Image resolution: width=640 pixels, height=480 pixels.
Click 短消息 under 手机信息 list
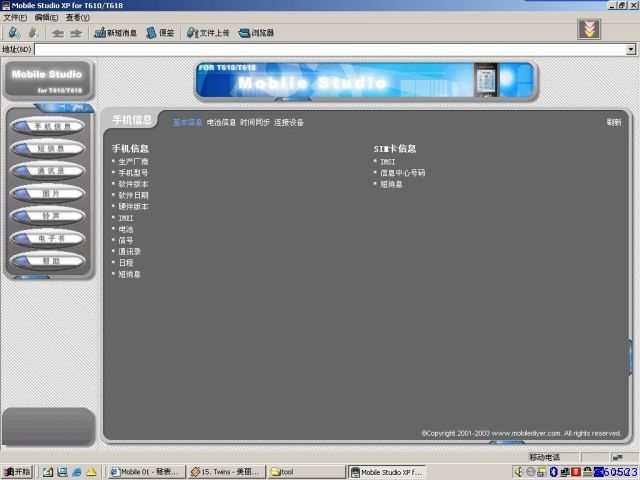tap(129, 274)
